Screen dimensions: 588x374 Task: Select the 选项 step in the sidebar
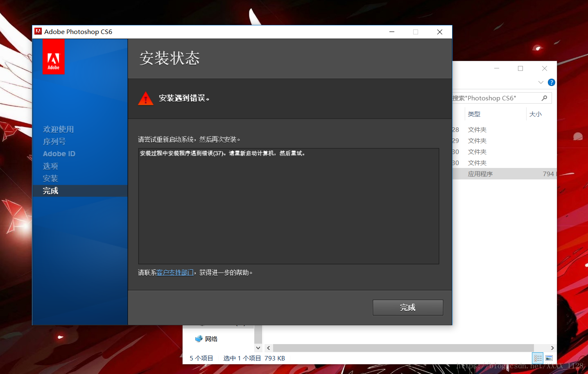click(x=50, y=166)
